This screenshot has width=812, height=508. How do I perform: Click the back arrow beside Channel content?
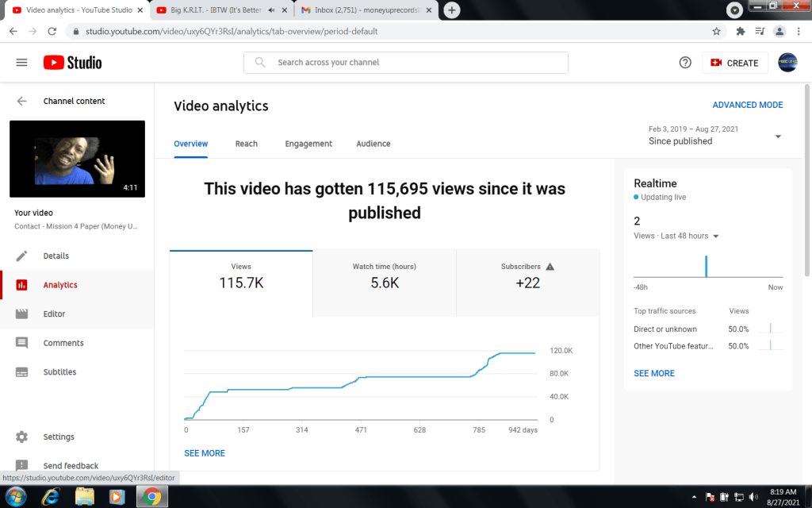tap(21, 102)
